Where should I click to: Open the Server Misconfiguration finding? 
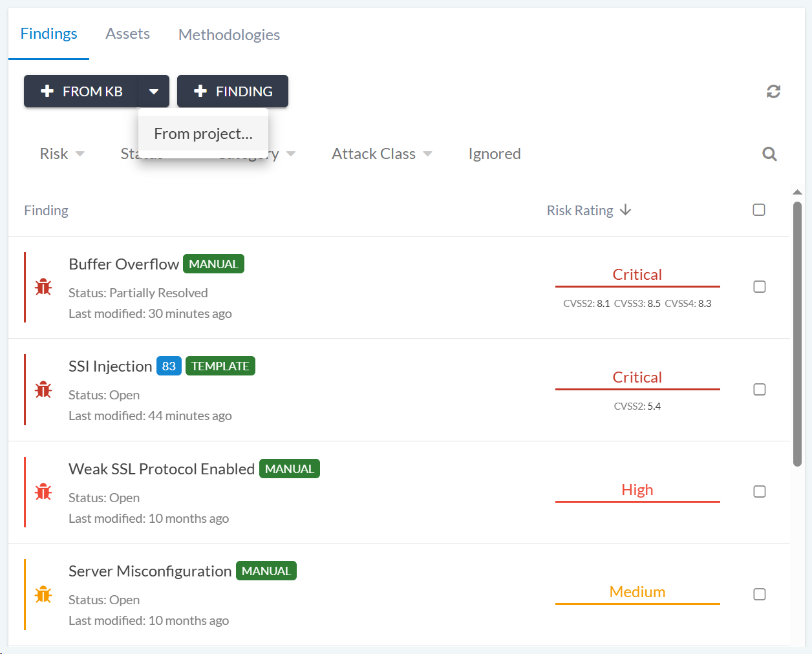[150, 571]
